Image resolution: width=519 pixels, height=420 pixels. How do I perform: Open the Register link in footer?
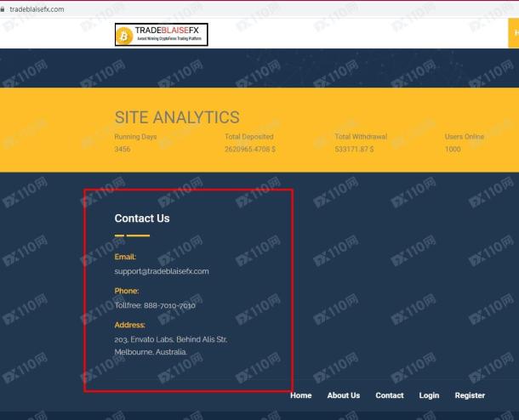click(x=470, y=395)
